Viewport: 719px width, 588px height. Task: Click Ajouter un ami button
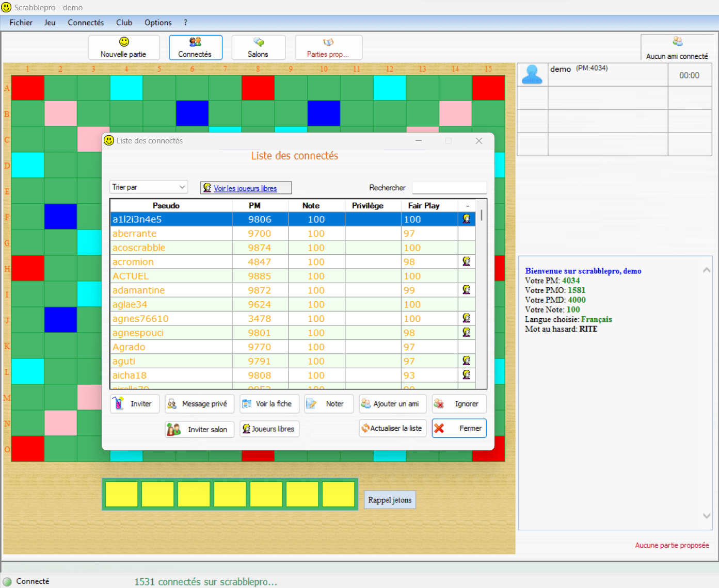pyautogui.click(x=392, y=404)
